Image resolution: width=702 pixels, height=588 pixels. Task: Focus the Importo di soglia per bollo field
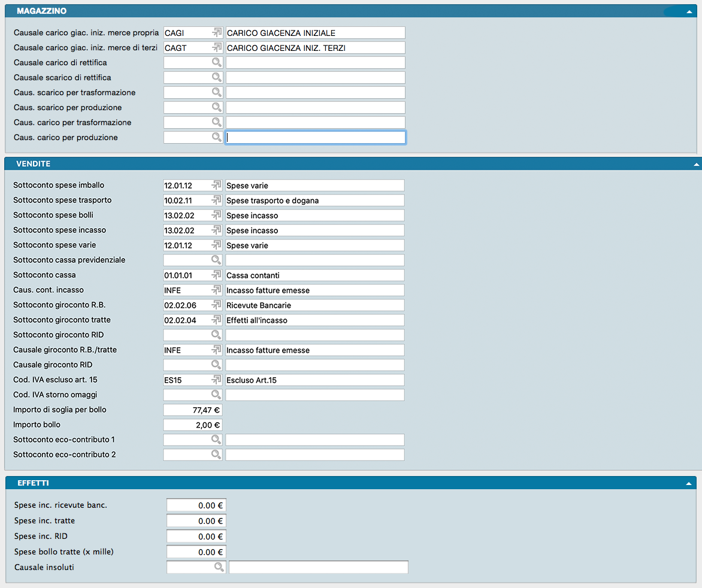pos(192,410)
